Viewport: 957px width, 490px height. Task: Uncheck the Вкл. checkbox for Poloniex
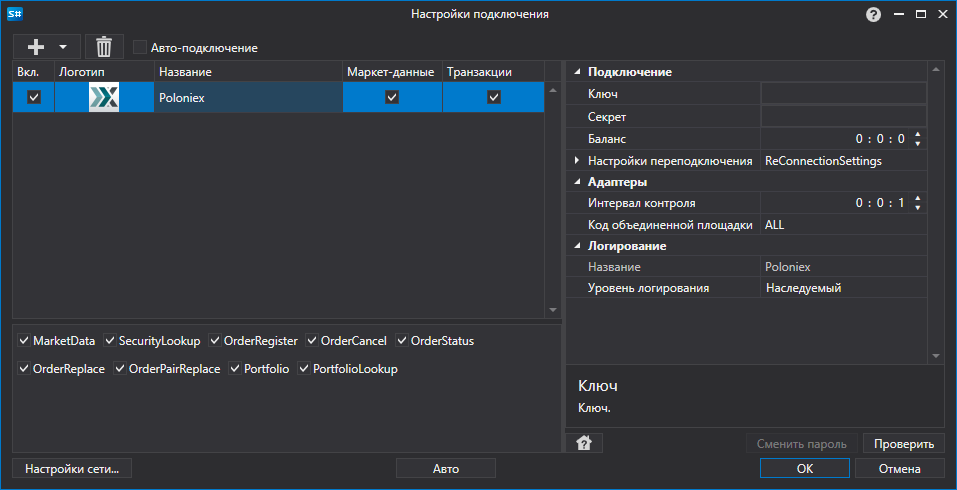pyautogui.click(x=34, y=97)
